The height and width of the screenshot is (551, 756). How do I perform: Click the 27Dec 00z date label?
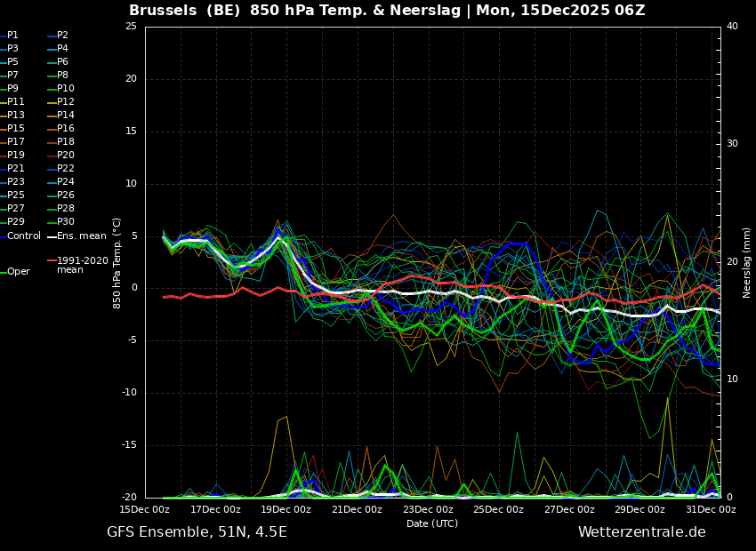pos(569,509)
